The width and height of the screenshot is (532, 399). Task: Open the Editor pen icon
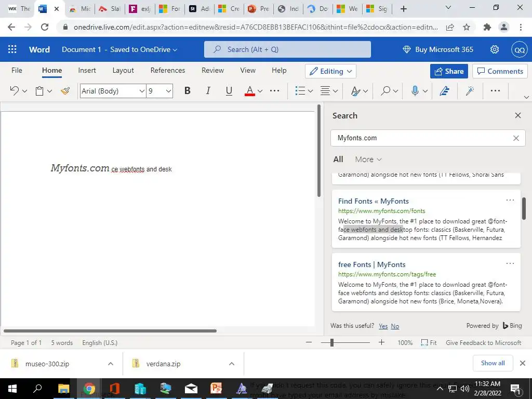[x=445, y=90]
